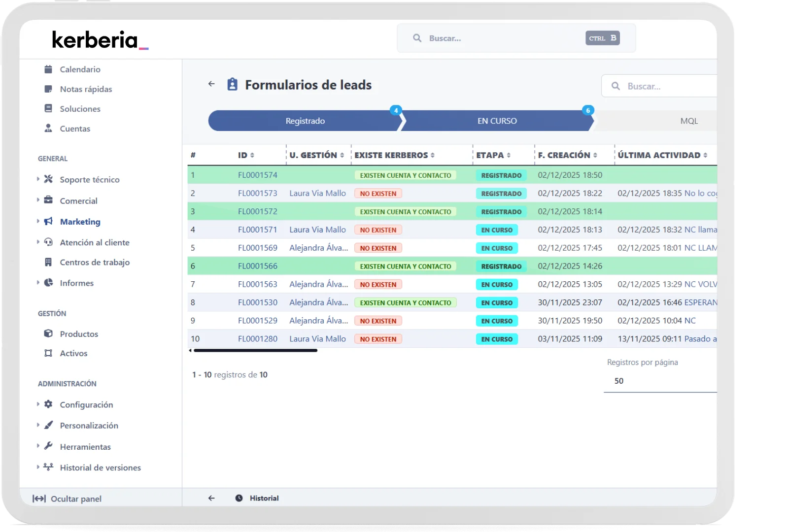Select the MQL pipeline stage
The width and height of the screenshot is (785, 532).
pos(688,121)
